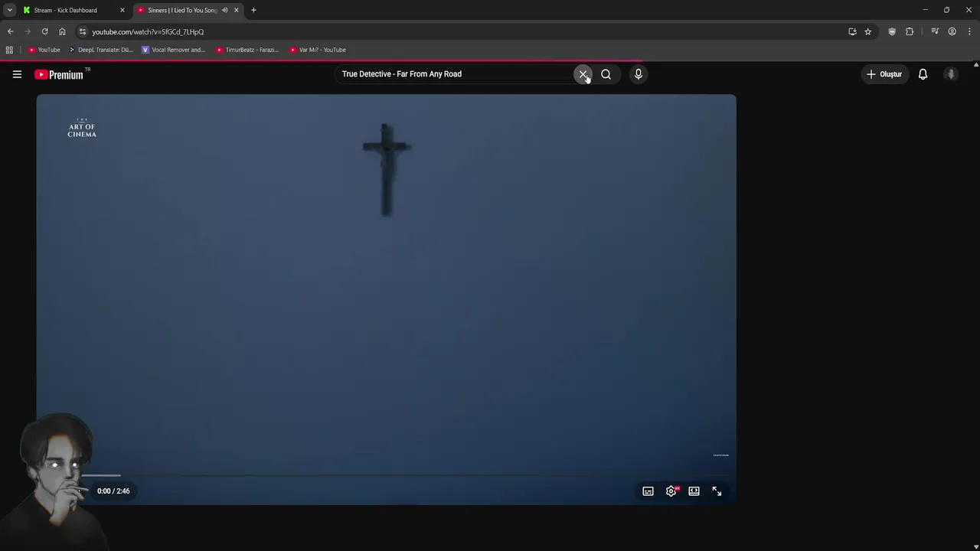Click the 0:00 / 2:46 time display
The height and width of the screenshot is (551, 980).
pos(113,491)
